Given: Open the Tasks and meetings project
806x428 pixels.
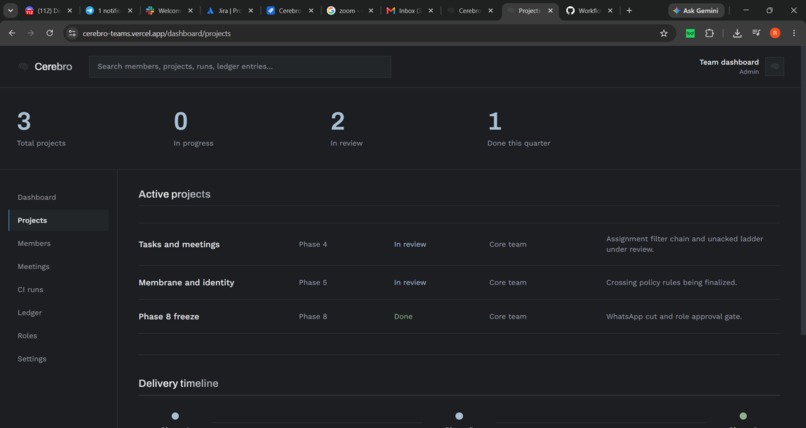Looking at the screenshot, I should coord(179,245).
